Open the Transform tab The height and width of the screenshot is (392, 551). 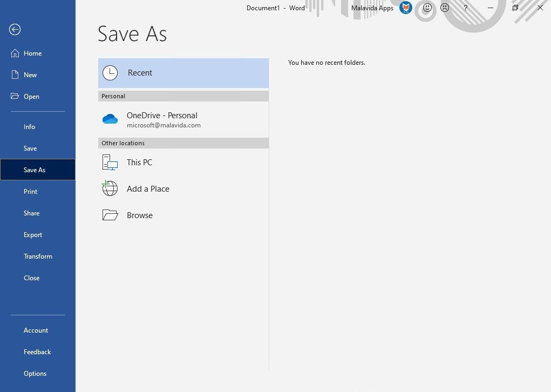point(38,256)
